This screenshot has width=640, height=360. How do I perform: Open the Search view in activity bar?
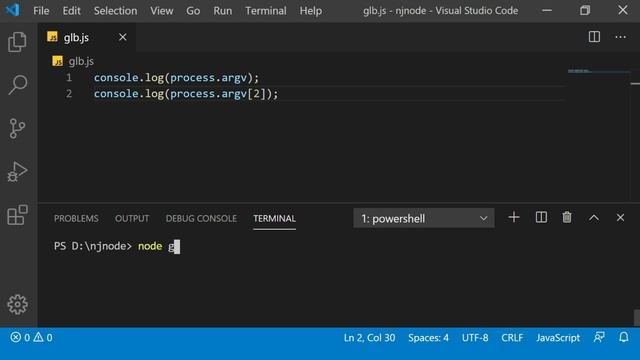click(17, 85)
